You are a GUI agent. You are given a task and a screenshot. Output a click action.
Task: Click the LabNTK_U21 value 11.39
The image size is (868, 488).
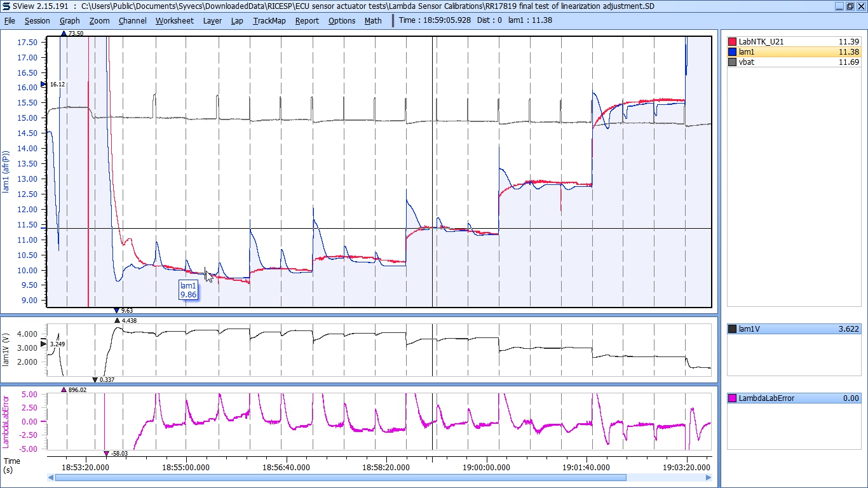[x=849, y=42]
